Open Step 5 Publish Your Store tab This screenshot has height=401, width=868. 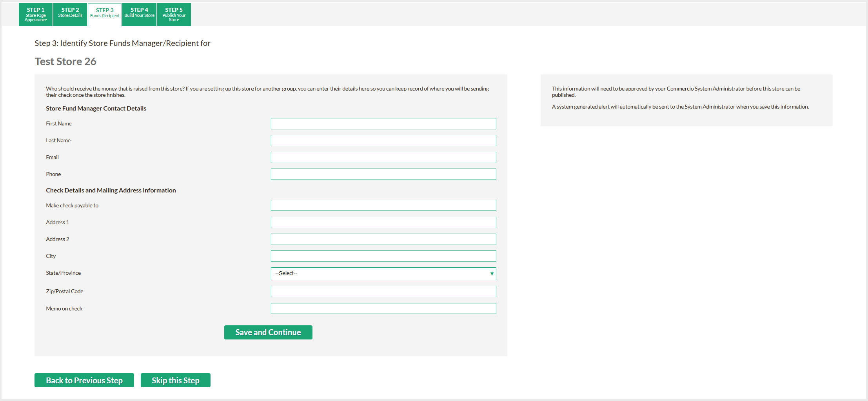pyautogui.click(x=174, y=15)
